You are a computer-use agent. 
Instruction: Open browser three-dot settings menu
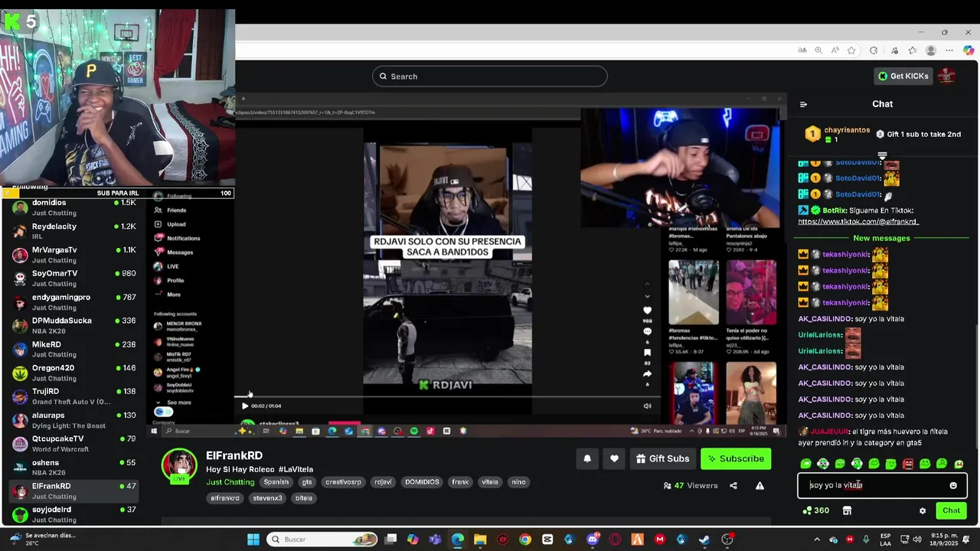pos(950,51)
